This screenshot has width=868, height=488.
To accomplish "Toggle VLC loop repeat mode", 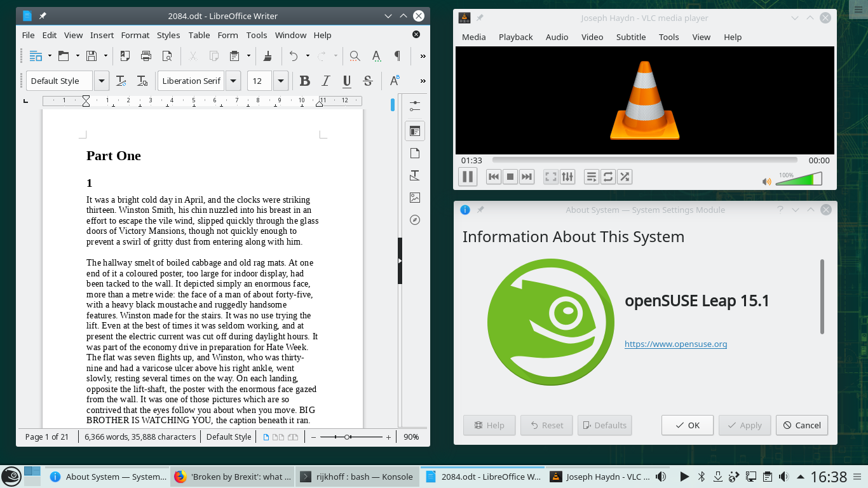I will point(608,177).
